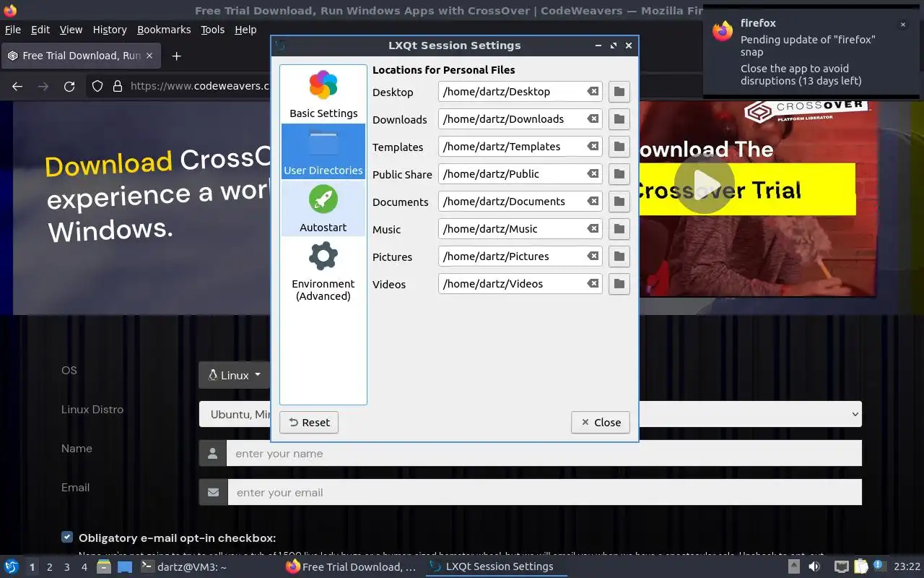The image size is (924, 578).
Task: Switch to workspace 3
Action: click(x=66, y=567)
